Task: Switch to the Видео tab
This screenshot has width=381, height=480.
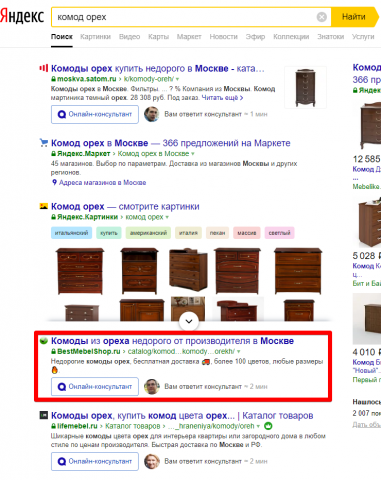Action: point(129,37)
